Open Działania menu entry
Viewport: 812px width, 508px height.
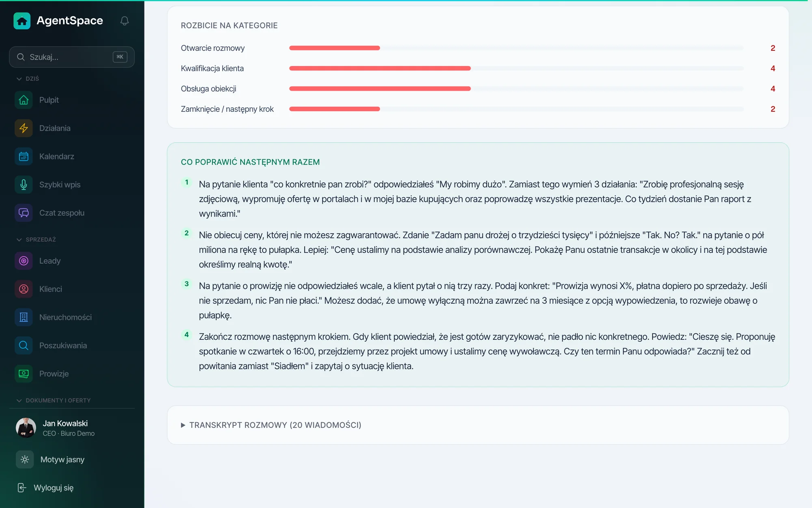click(72, 128)
